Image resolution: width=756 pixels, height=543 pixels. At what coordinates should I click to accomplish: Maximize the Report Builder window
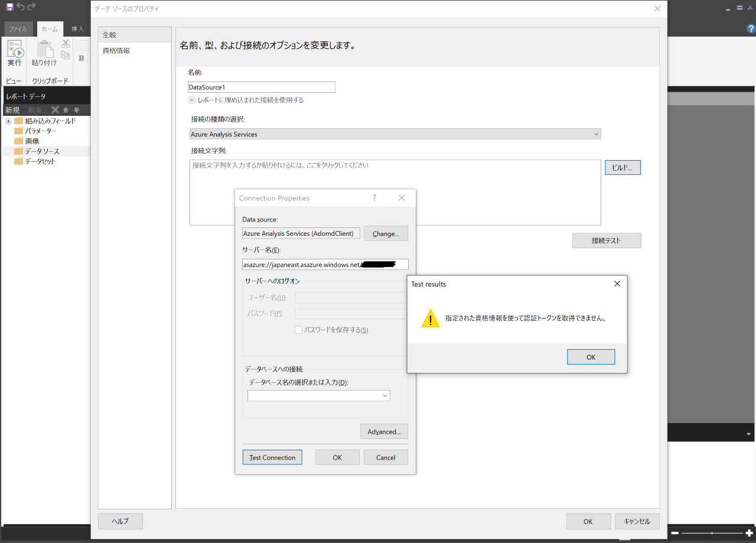pyautogui.click(x=739, y=7)
